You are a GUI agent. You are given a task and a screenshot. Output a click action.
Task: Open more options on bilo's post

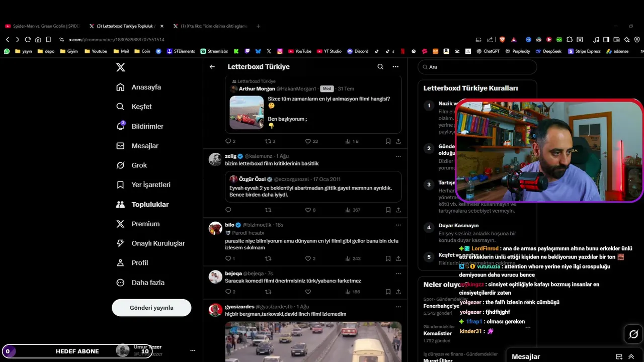coord(398,225)
